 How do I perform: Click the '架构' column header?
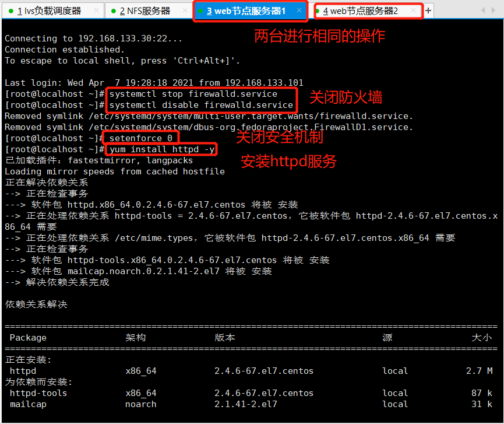136,338
